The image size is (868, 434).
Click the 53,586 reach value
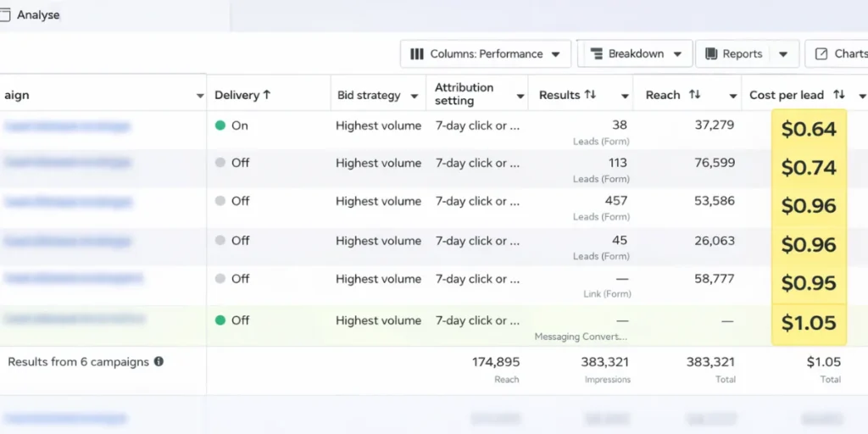[x=714, y=200]
